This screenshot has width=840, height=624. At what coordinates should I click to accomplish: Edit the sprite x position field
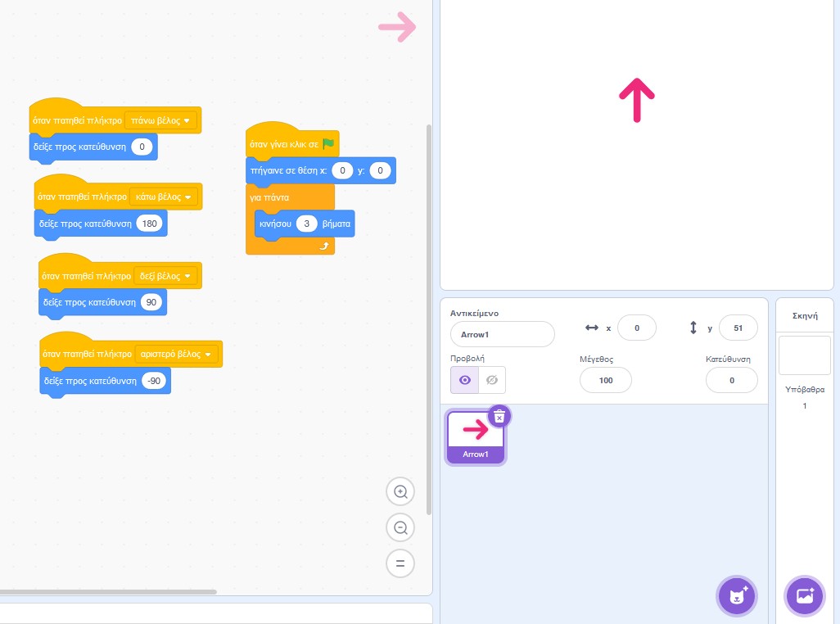[x=636, y=328]
